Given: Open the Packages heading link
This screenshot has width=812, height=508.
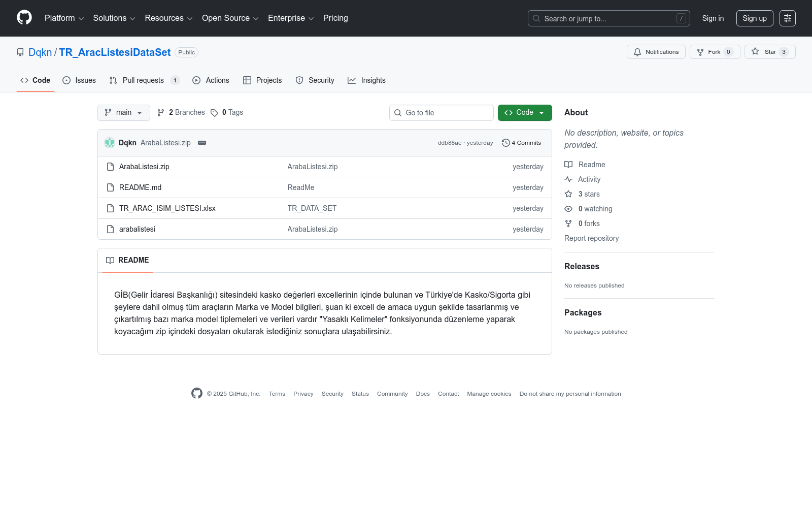Looking at the screenshot, I should point(583,312).
